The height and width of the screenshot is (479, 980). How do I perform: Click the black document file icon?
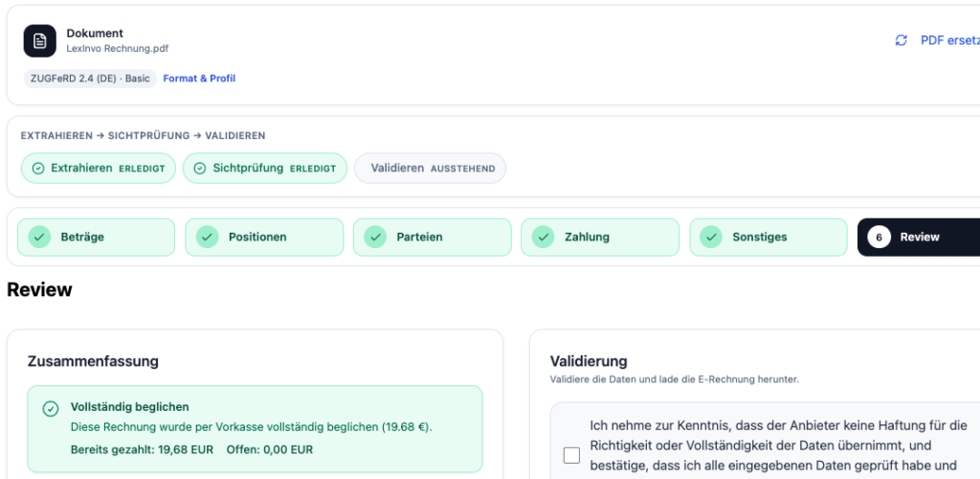point(40,40)
